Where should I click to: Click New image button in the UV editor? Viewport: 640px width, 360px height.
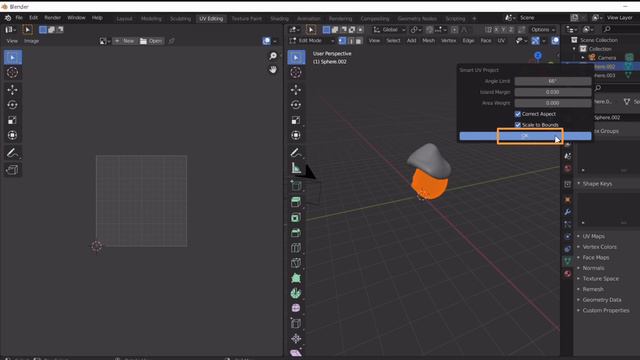124,41
